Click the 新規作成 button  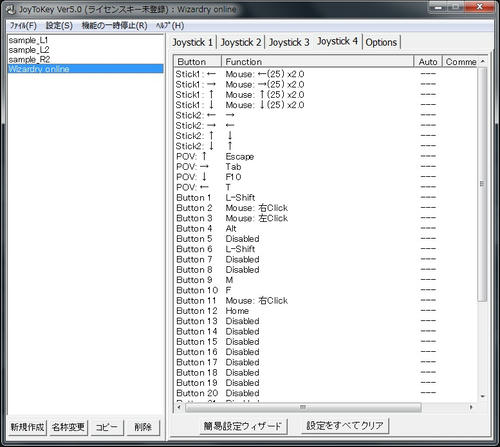[x=27, y=427]
